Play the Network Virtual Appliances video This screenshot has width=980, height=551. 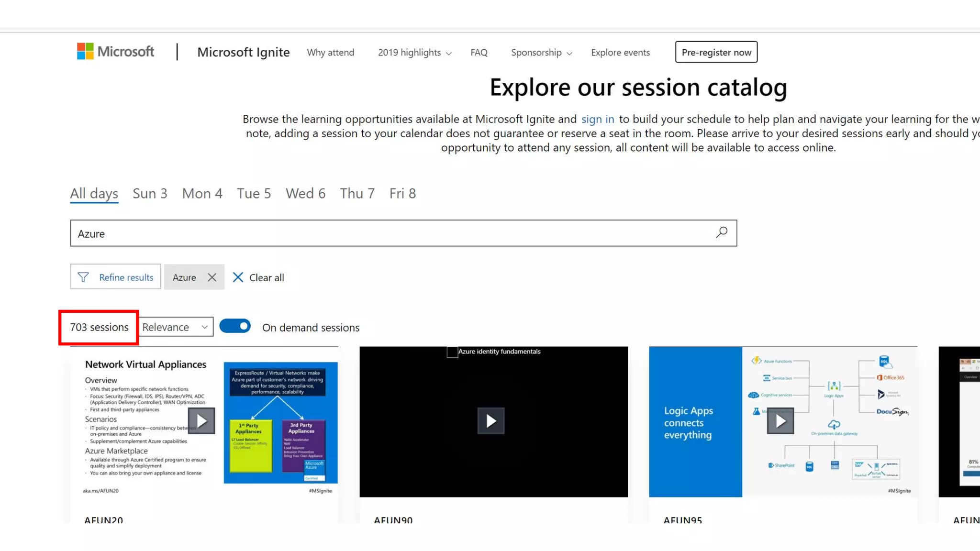click(x=201, y=421)
